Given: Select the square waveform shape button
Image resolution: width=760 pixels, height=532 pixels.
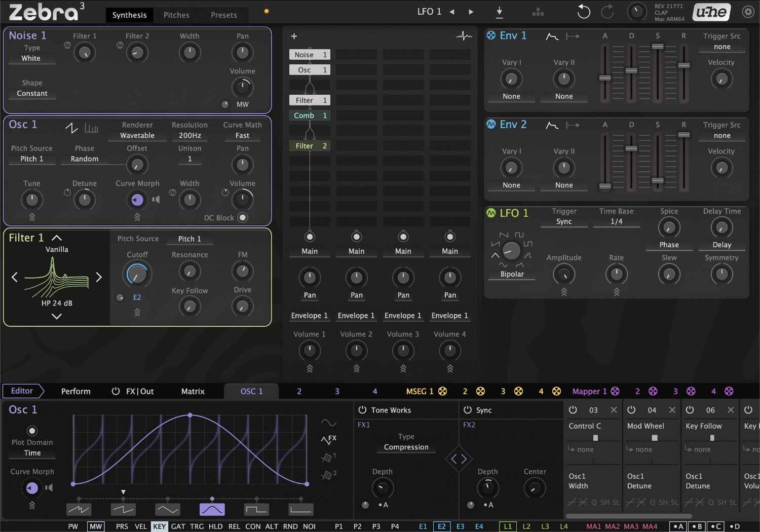Looking at the screenshot, I should point(256,509).
